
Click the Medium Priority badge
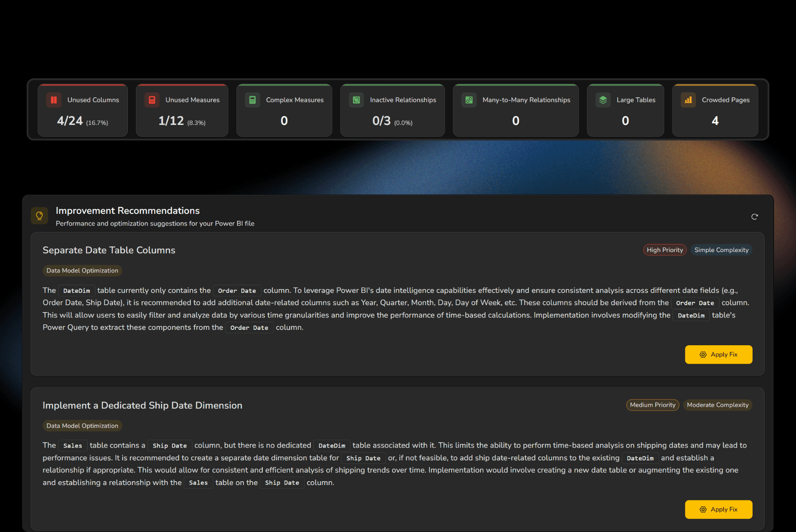tap(653, 405)
